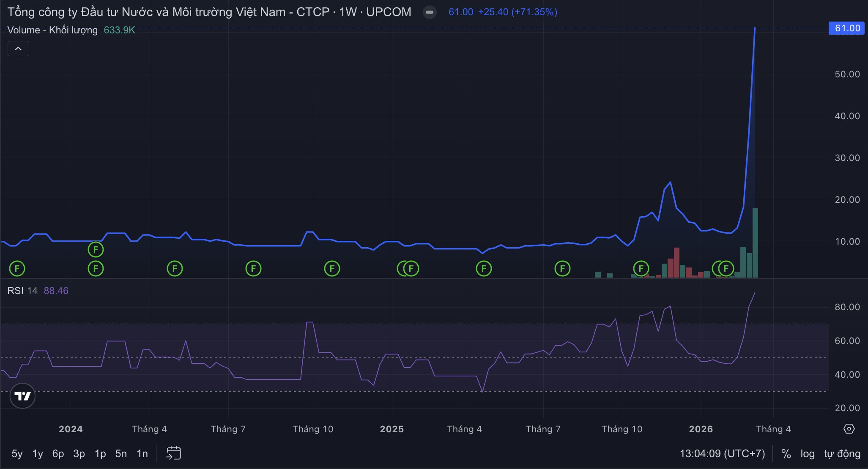Click the upper F marker in early 2024
Image resolution: width=868 pixels, height=469 pixels.
(x=96, y=250)
